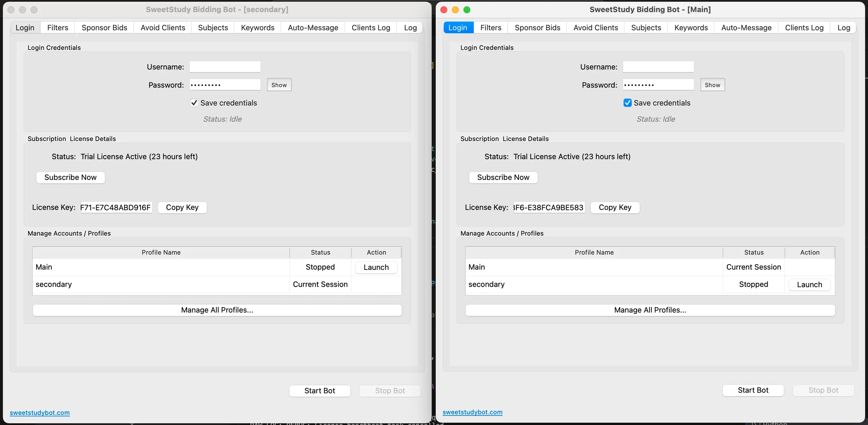Select the secondary profile row in secondary window
This screenshot has height=425, width=868.
pyautogui.click(x=217, y=284)
